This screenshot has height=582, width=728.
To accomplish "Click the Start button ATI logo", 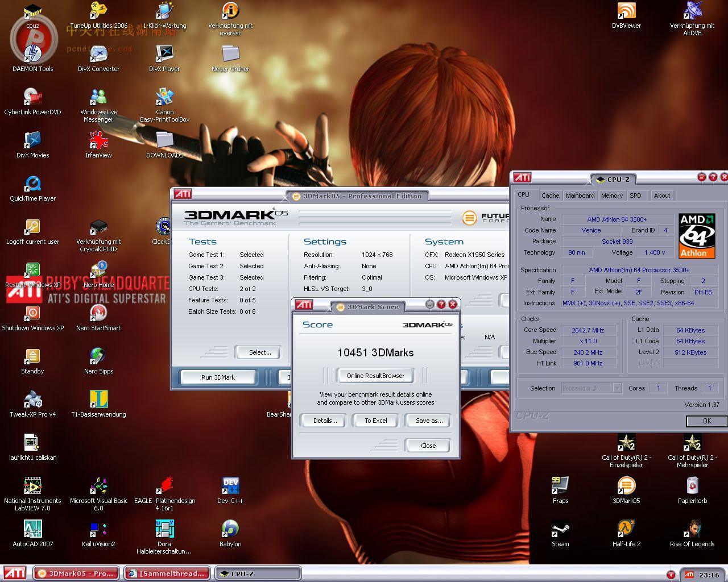I will (15, 573).
